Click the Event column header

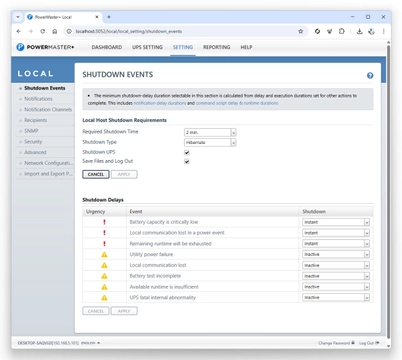[136, 212]
